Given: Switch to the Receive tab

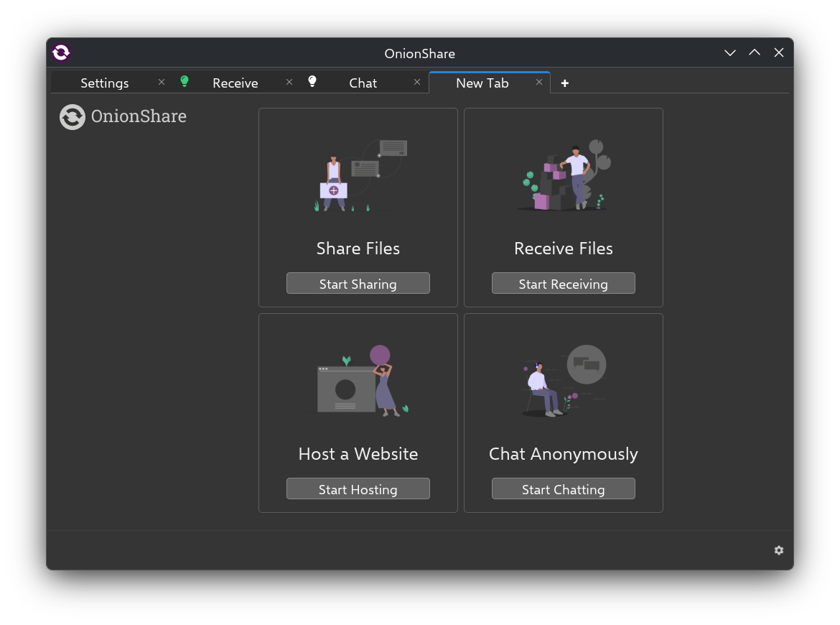Looking at the screenshot, I should pos(235,83).
